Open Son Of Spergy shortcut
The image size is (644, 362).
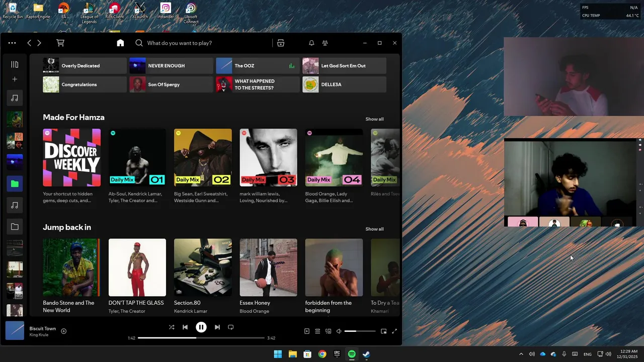click(171, 84)
